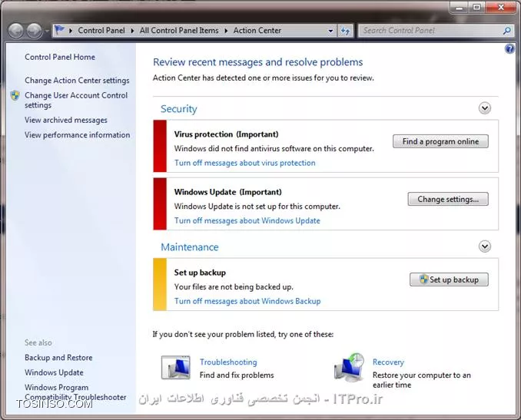Maximize the Action Center window
521x420 pixels.
pyautogui.click(x=476, y=8)
